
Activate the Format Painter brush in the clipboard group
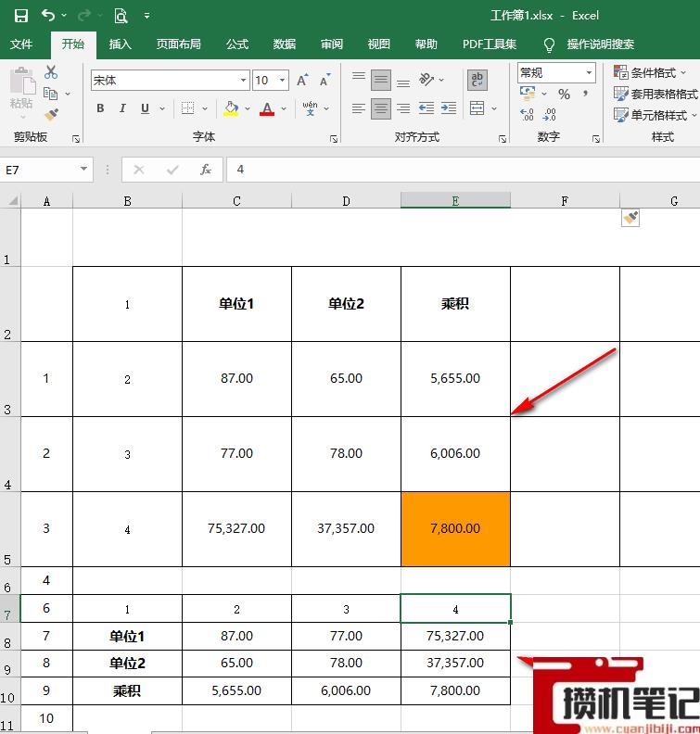pos(51,115)
